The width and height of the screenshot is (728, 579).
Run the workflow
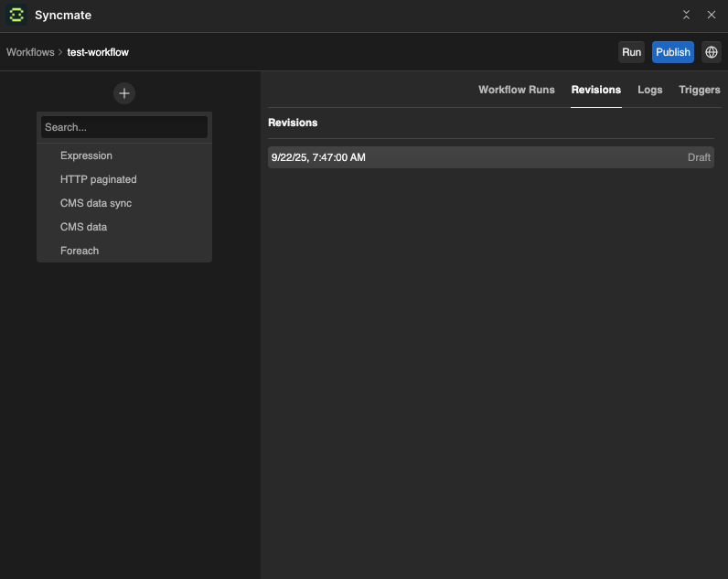tap(631, 52)
